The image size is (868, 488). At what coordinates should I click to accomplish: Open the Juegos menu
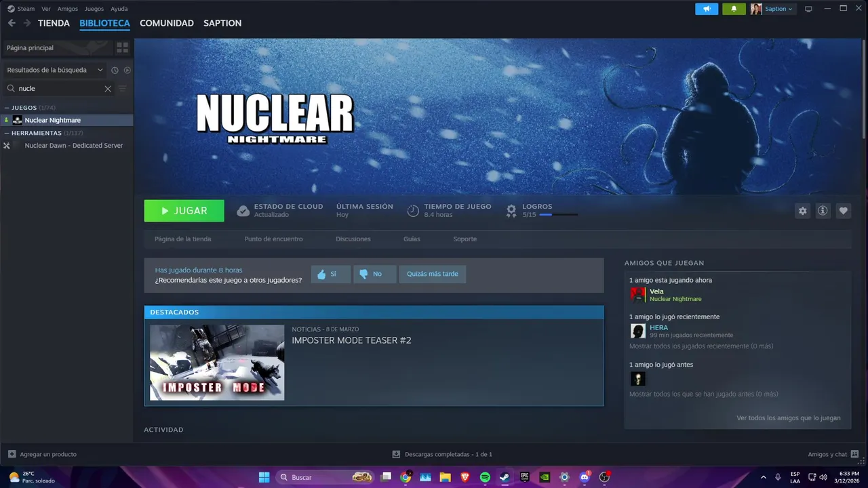click(94, 9)
